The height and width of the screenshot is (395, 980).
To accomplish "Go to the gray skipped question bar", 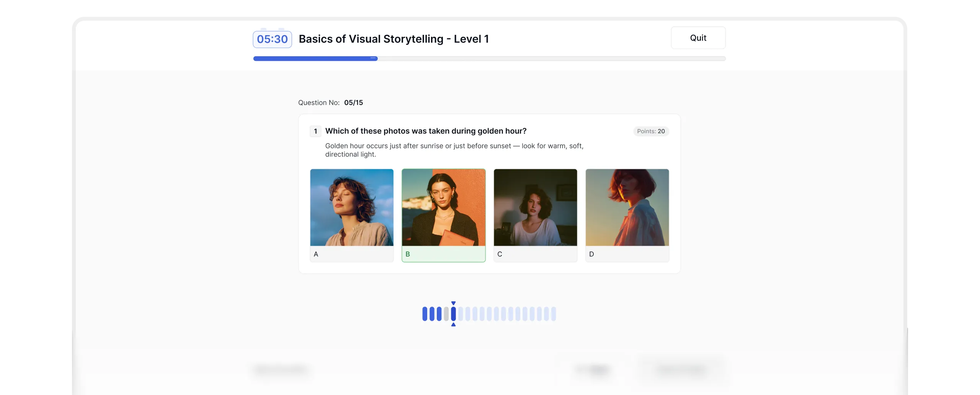I will [x=446, y=314].
